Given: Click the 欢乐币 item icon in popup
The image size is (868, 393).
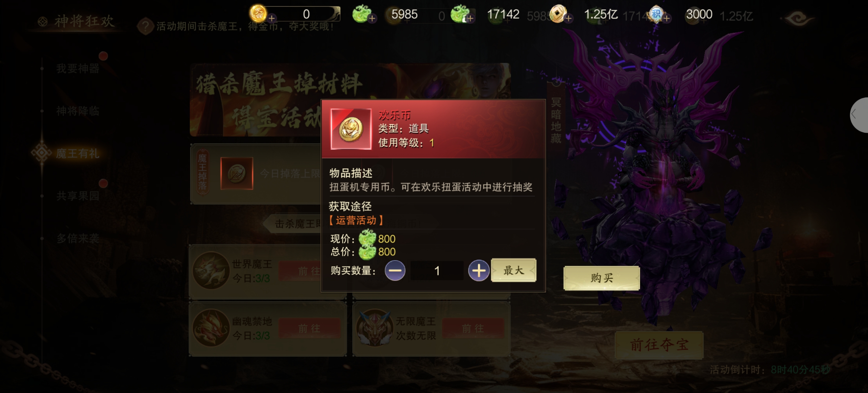Looking at the screenshot, I should tap(351, 129).
